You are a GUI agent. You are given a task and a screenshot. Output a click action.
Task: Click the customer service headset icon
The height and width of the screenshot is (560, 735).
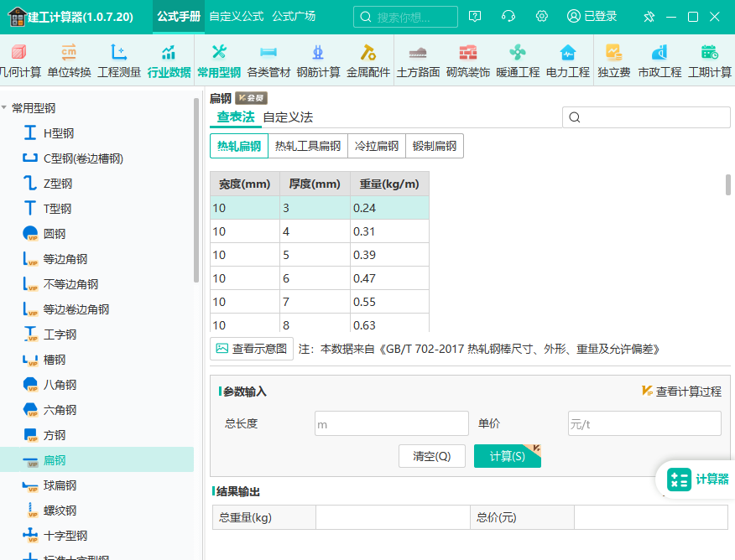coord(508,17)
